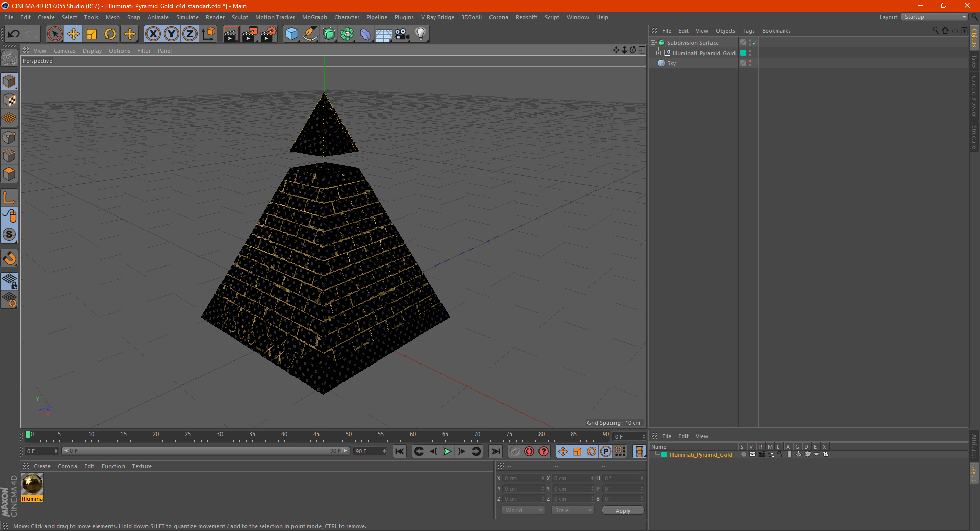Screen dimensions: 980x531
Task: Activate the Rotate tool in top toolbar
Action: [x=110, y=34]
